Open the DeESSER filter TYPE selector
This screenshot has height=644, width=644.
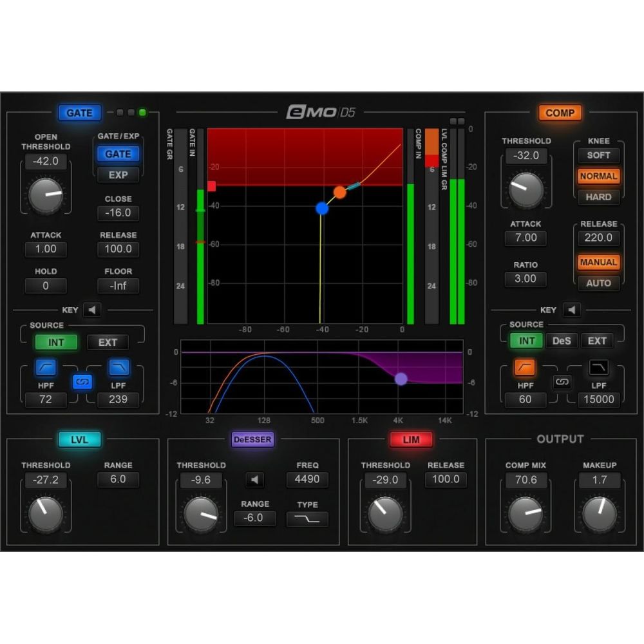pyautogui.click(x=307, y=519)
